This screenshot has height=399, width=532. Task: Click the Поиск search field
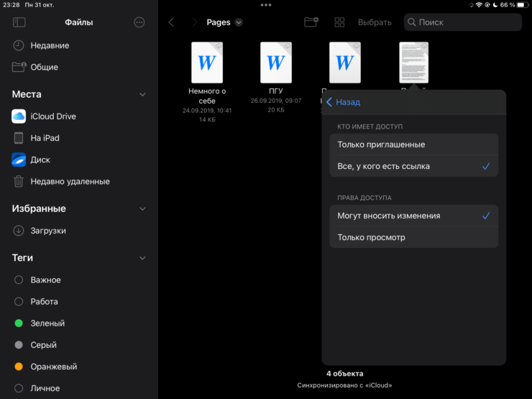(462, 22)
